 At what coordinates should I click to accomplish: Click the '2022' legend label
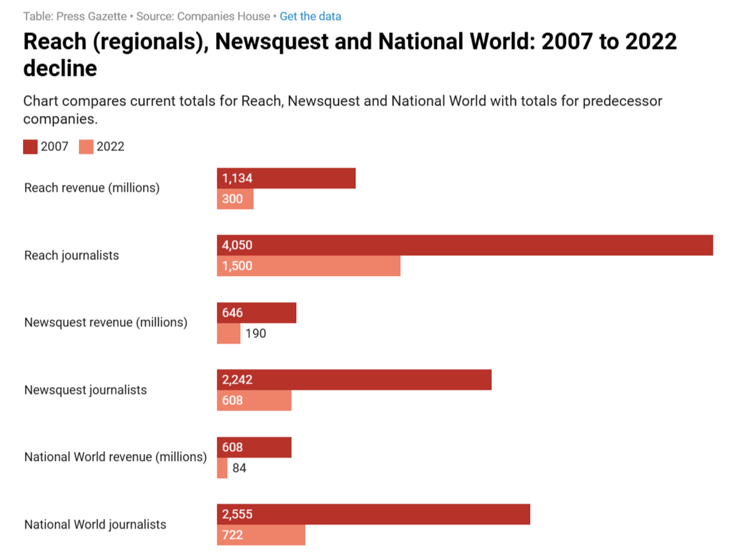coord(111,147)
